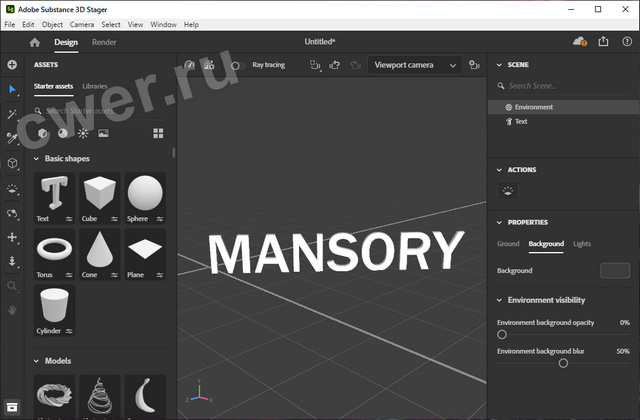This screenshot has height=420, width=640.
Task: Open cloud sync status icon
Action: [580, 42]
